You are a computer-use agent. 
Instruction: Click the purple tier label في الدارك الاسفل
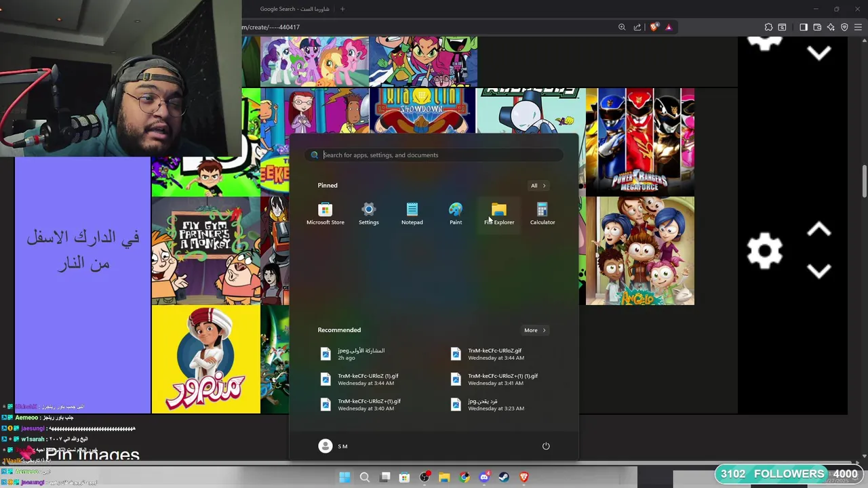click(x=83, y=250)
